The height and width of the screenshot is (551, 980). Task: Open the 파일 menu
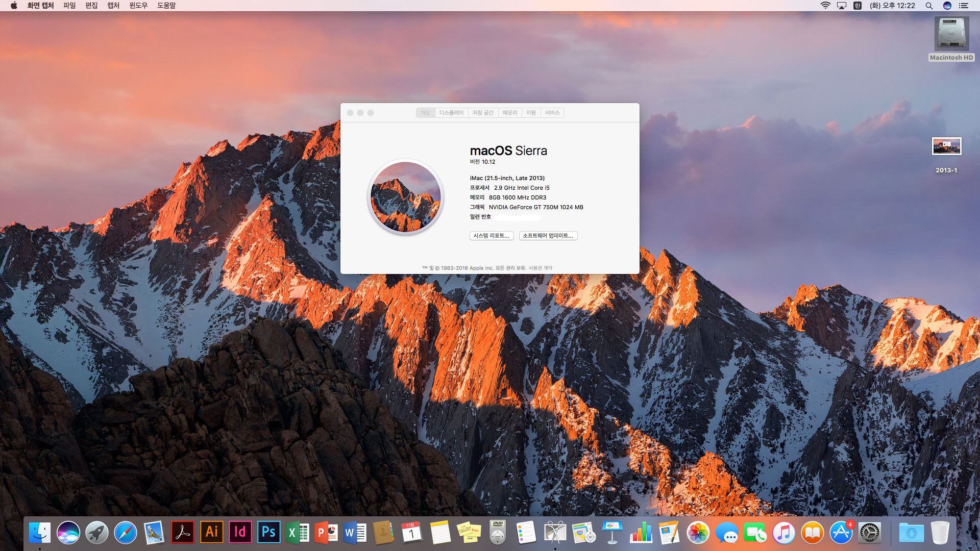[69, 6]
